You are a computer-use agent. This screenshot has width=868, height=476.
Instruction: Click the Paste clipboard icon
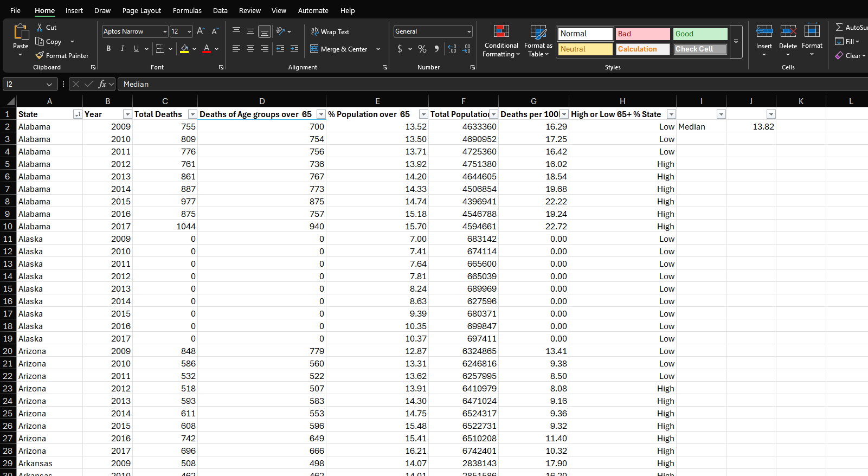point(21,32)
